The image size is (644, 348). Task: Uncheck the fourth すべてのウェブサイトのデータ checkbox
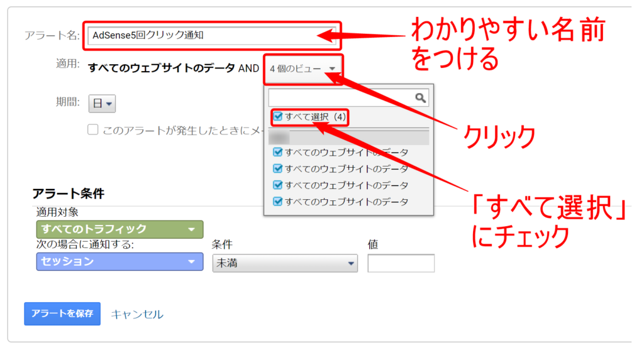(277, 202)
